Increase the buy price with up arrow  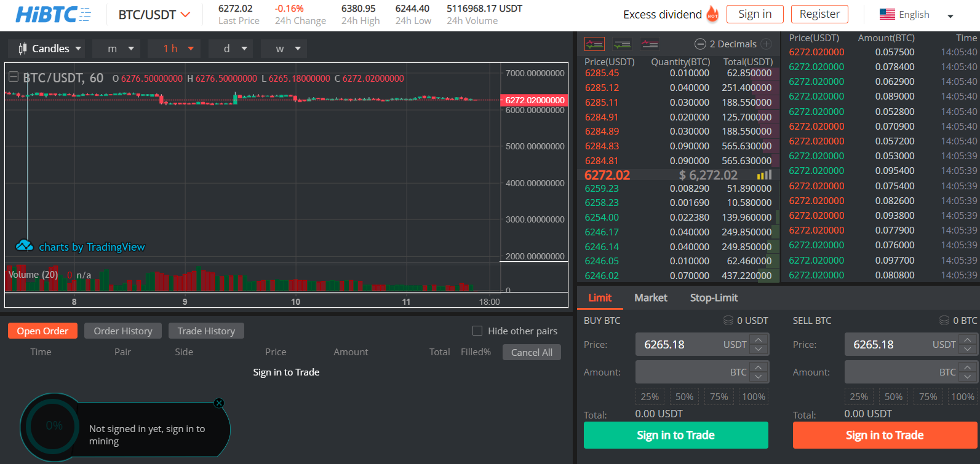click(x=759, y=340)
